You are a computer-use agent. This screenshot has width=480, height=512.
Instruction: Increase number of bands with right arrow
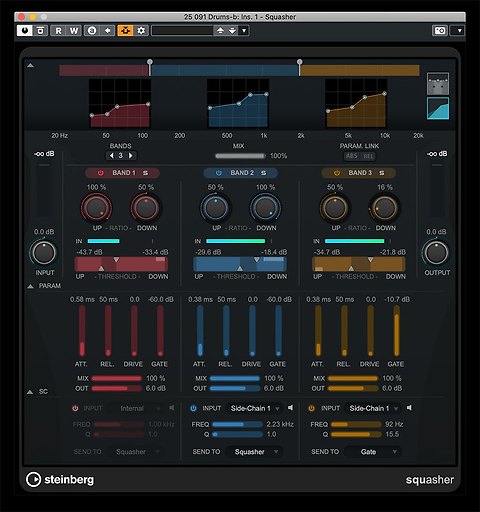pos(131,156)
